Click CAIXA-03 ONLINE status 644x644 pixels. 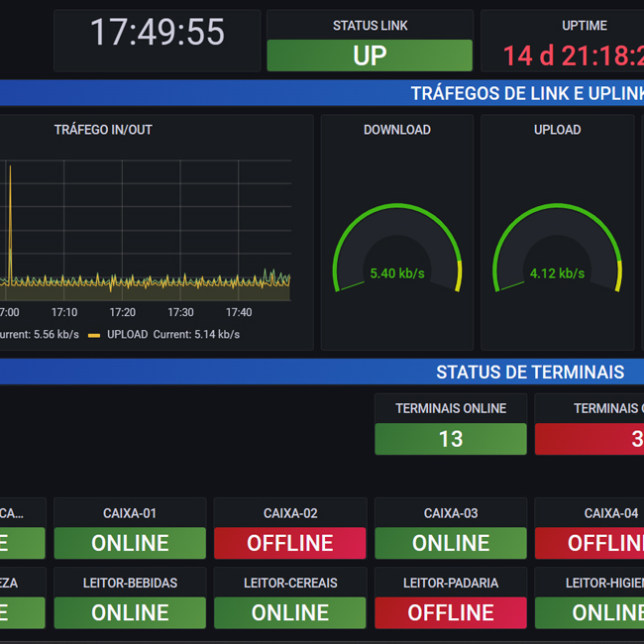point(451,543)
